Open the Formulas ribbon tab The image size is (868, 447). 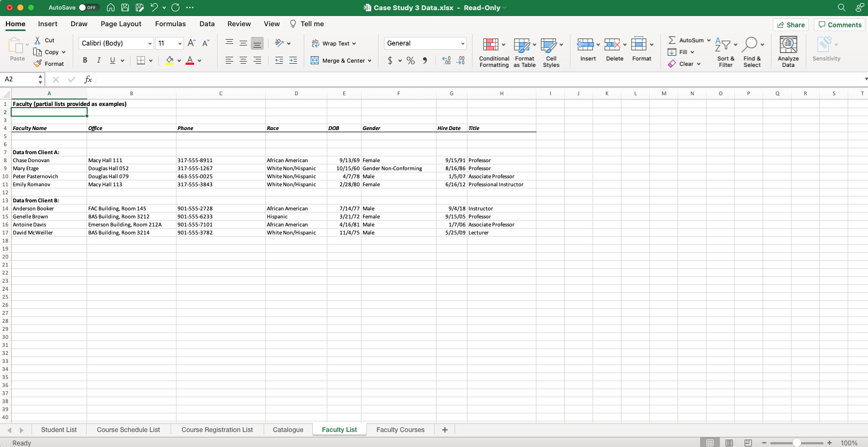tap(171, 24)
